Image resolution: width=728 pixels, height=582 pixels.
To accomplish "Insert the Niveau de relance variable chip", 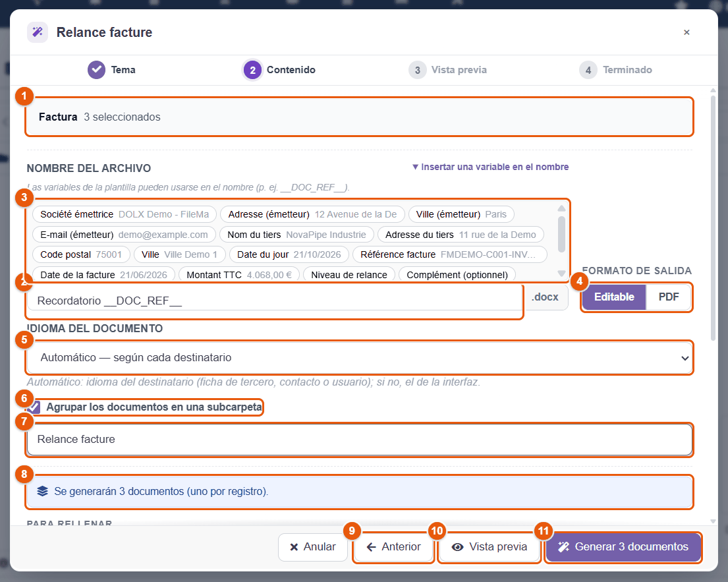I will pyautogui.click(x=349, y=274).
